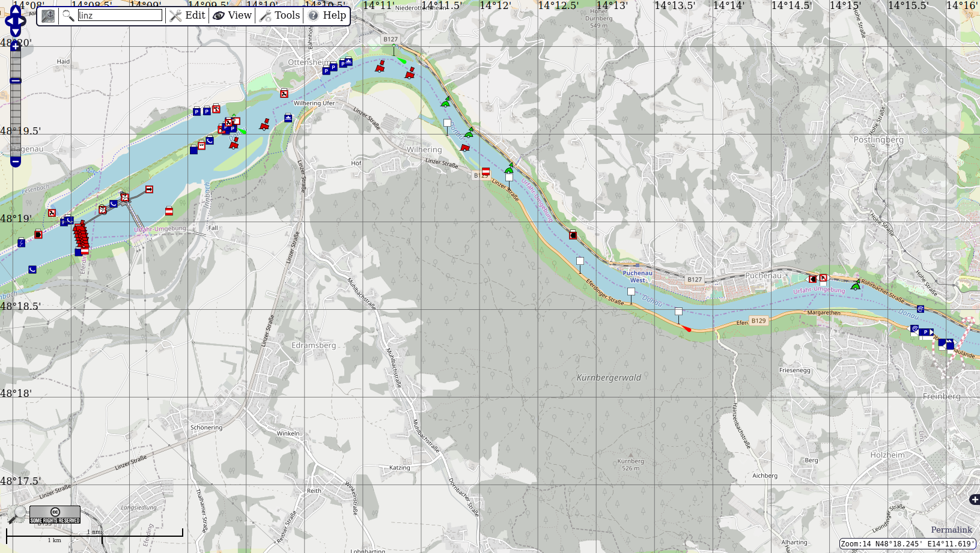The width and height of the screenshot is (980, 553).
Task: Expand the Help menu
Action: (x=327, y=16)
